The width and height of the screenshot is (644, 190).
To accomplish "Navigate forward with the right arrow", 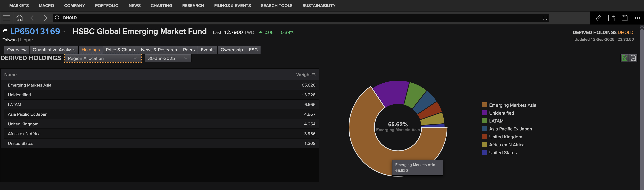I will 45,18.
